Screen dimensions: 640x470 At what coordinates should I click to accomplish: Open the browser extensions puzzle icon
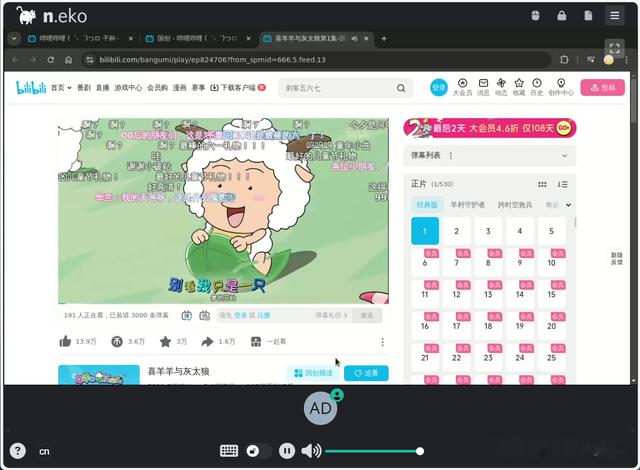(x=564, y=60)
